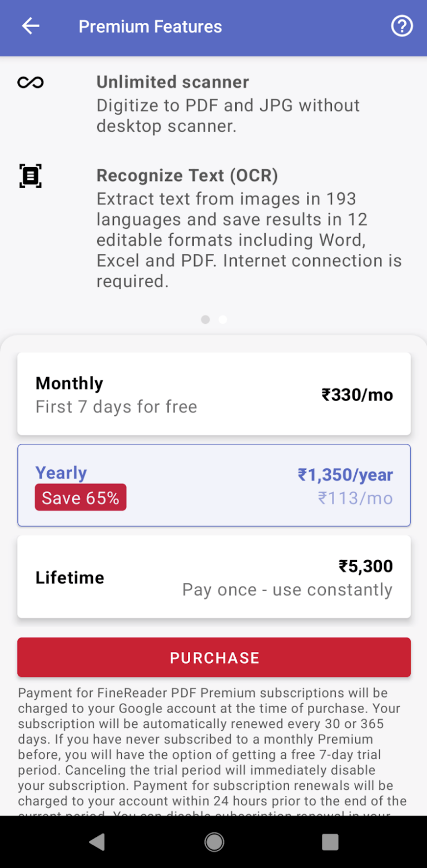The image size is (427, 868).
Task: Select the Monthly subscription plan
Action: (x=213, y=394)
